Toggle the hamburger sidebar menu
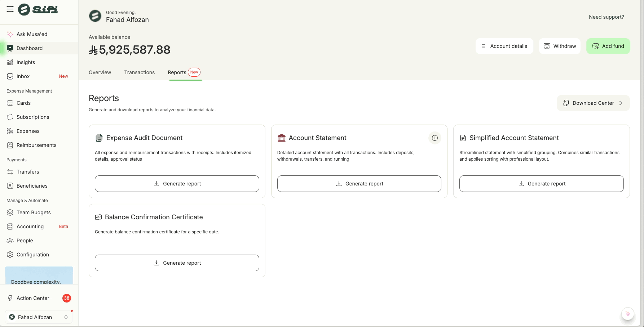This screenshot has height=327, width=644. (10, 9)
